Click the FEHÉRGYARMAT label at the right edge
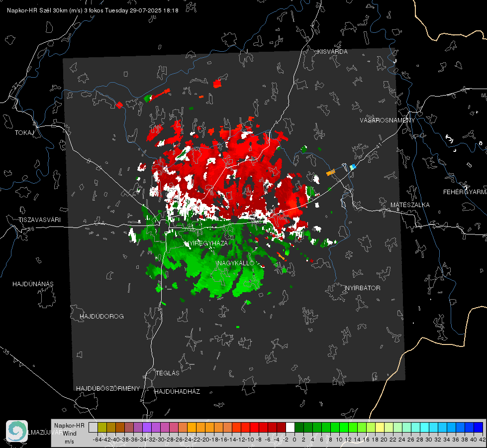Viewport: 487px width, 448px height. point(465,192)
